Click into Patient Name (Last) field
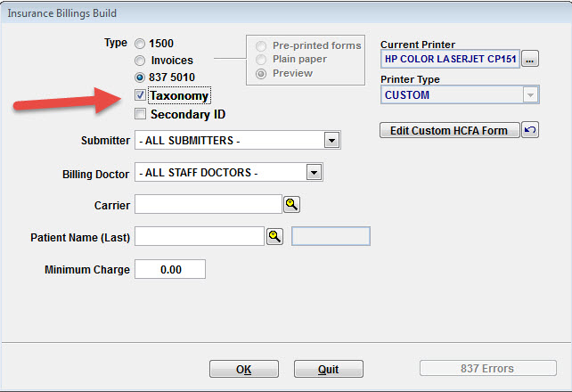Image resolution: width=572 pixels, height=392 pixels. click(200, 236)
